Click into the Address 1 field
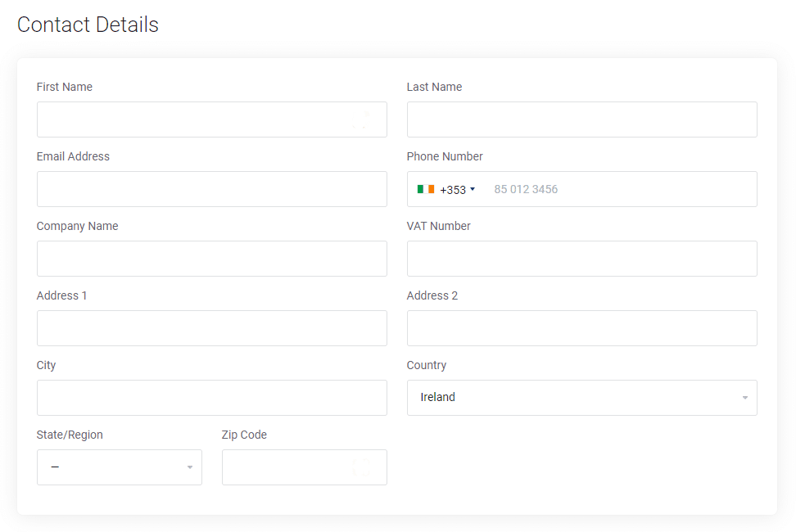 click(211, 328)
